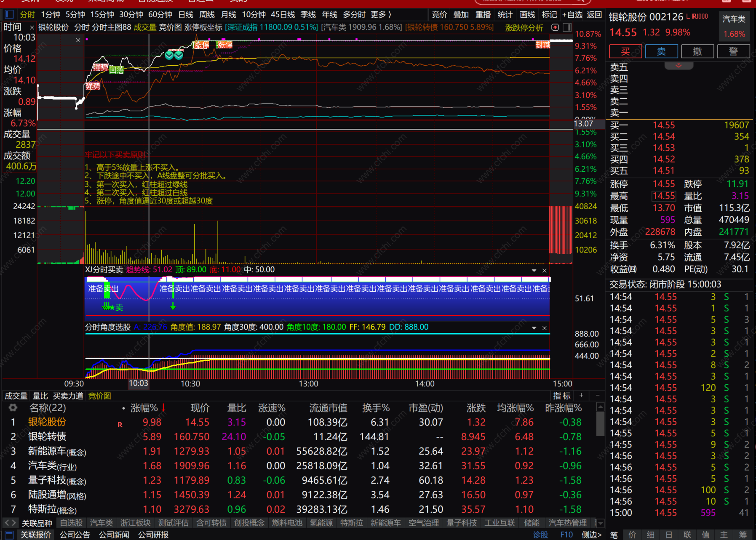Open the 燃料电池 bottom tab
756x540 pixels.
pos(287,523)
